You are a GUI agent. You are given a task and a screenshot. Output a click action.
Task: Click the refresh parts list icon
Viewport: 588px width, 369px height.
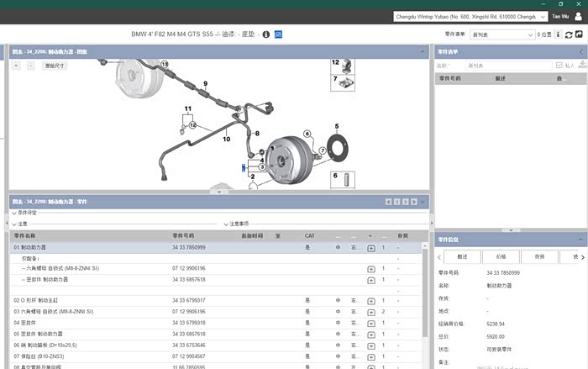[569, 34]
